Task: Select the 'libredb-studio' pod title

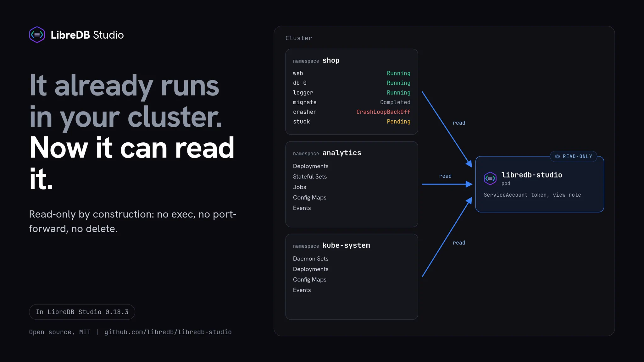Action: tap(532, 175)
